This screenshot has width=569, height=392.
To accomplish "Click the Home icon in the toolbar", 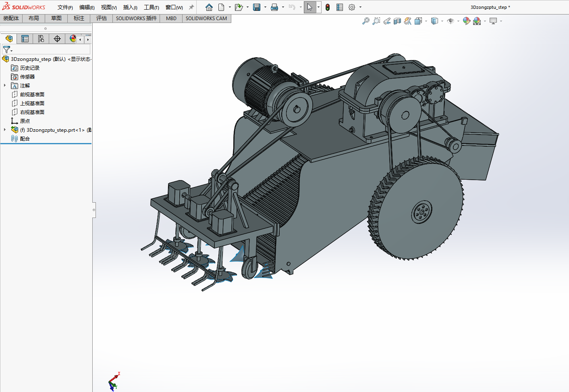I will pyautogui.click(x=209, y=7).
